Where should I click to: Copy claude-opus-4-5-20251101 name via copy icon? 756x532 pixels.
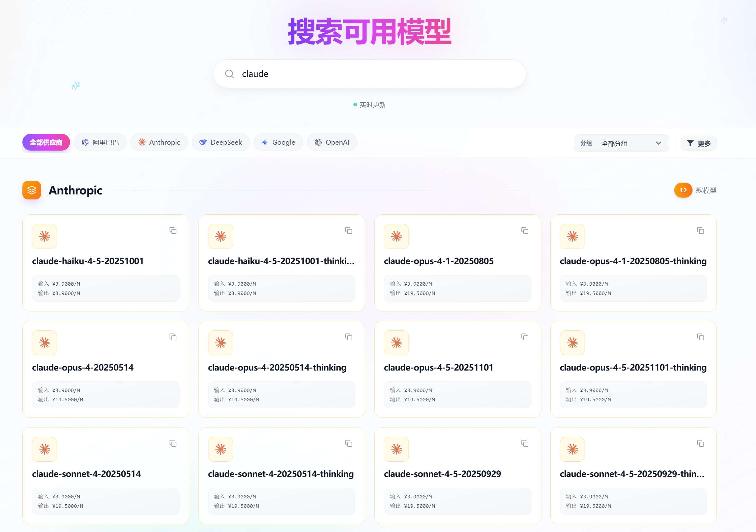[x=525, y=337]
